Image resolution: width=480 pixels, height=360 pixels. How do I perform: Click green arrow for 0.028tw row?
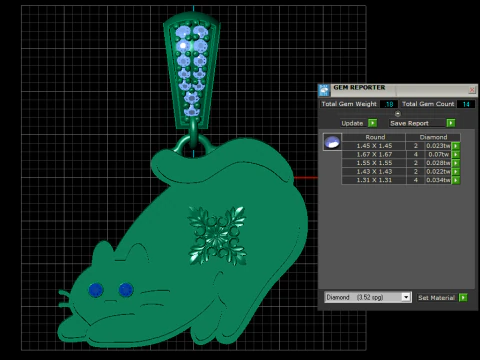coord(456,163)
